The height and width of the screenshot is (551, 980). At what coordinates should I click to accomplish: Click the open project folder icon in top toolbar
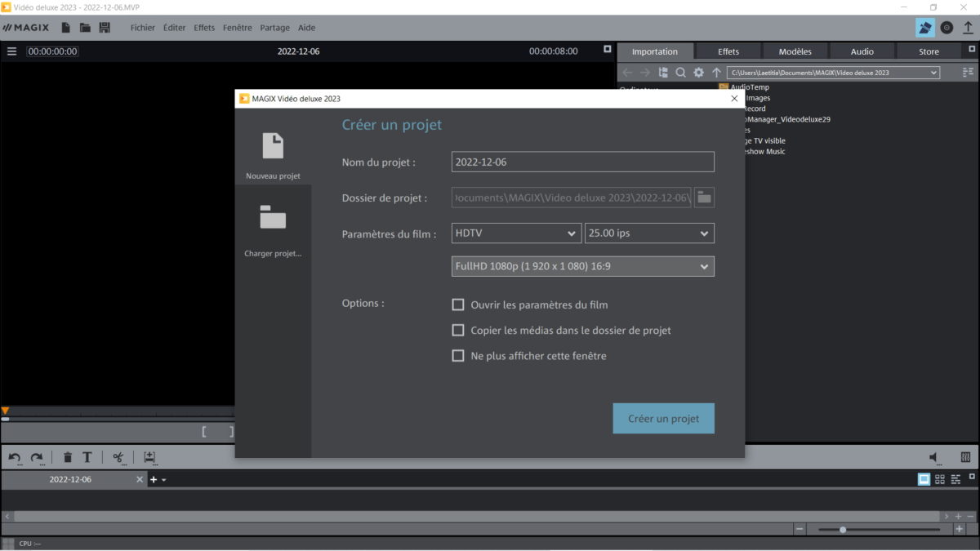[85, 28]
